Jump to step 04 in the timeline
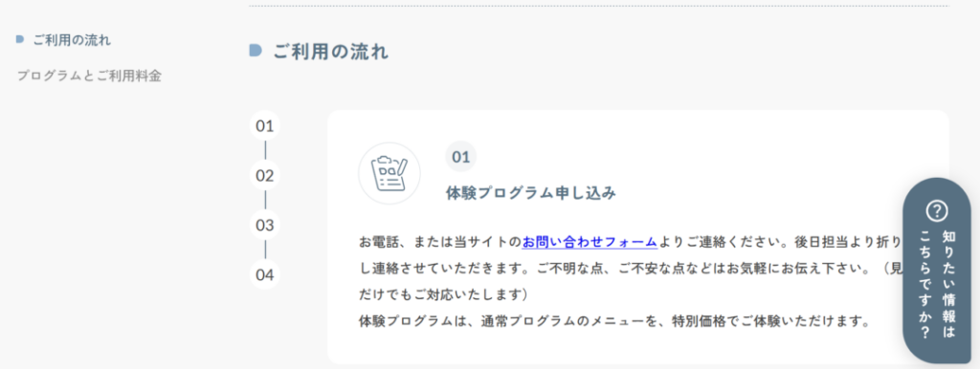The image size is (980, 369). [265, 274]
